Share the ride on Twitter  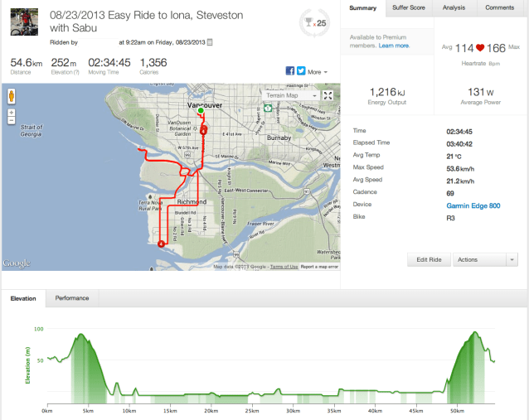tap(300, 72)
